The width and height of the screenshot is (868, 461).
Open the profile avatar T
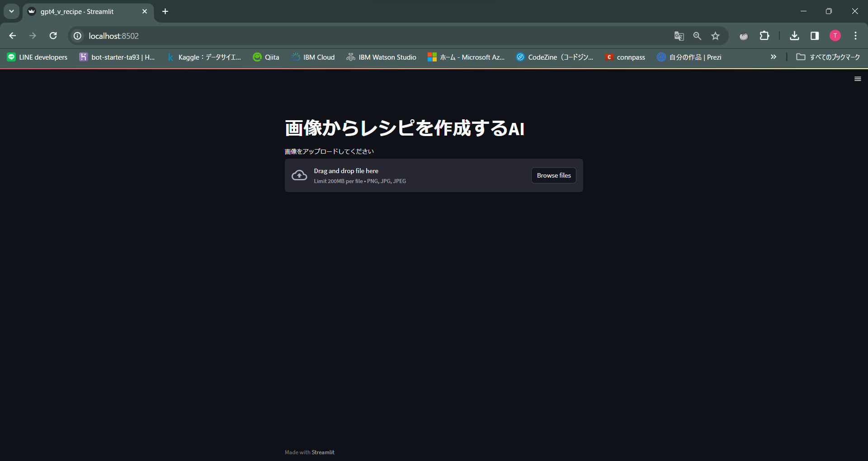835,36
